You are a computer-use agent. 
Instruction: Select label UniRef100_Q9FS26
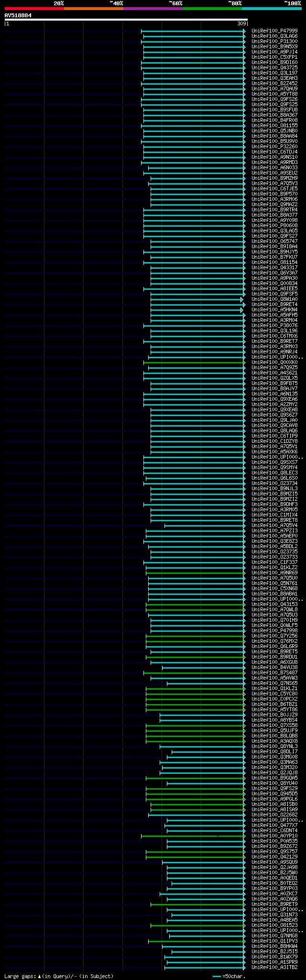coord(274,99)
